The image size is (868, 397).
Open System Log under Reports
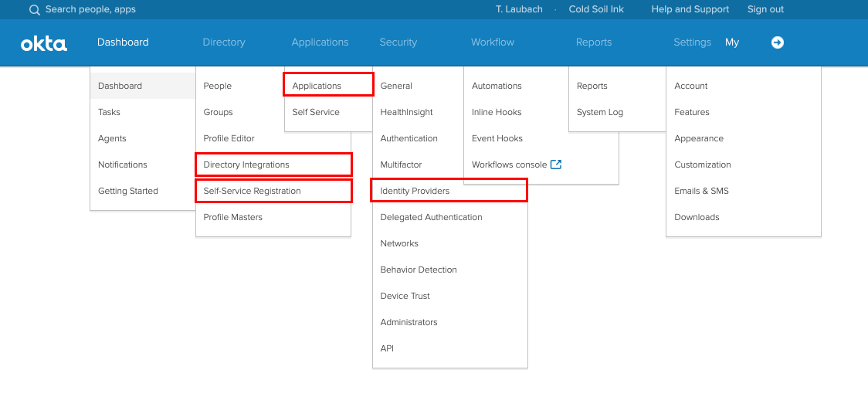pyautogui.click(x=599, y=112)
